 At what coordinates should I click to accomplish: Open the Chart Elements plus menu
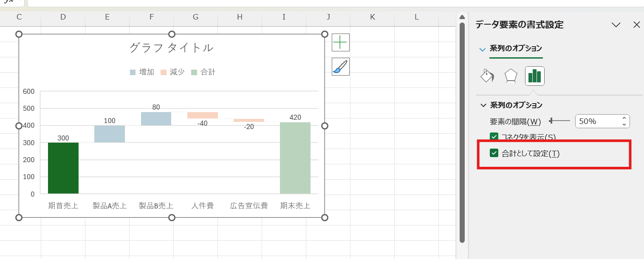[340, 42]
